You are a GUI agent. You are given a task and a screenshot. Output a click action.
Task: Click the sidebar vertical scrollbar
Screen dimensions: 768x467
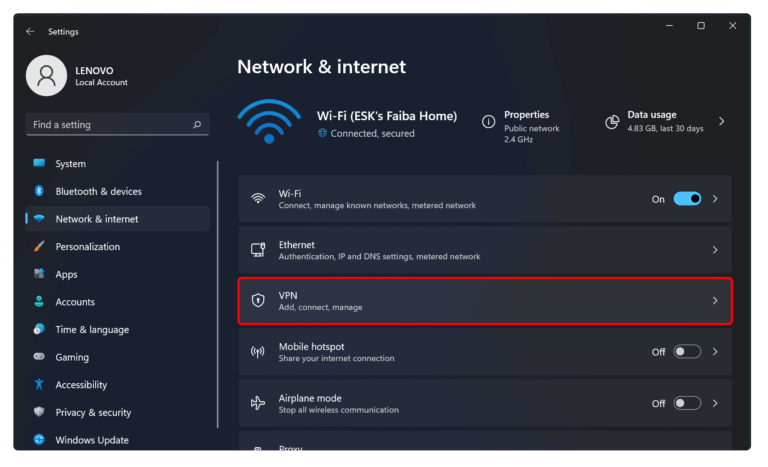(217, 295)
